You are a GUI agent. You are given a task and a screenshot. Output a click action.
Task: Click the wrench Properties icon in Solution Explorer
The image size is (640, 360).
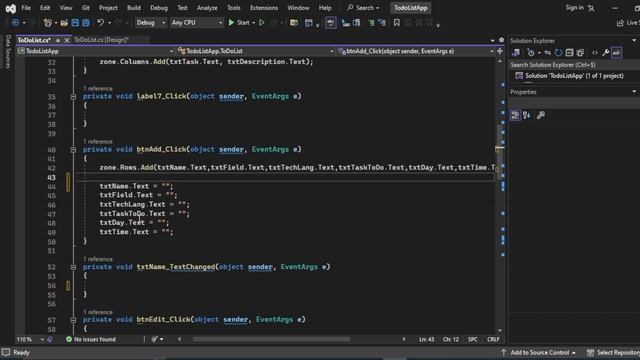pos(606,53)
